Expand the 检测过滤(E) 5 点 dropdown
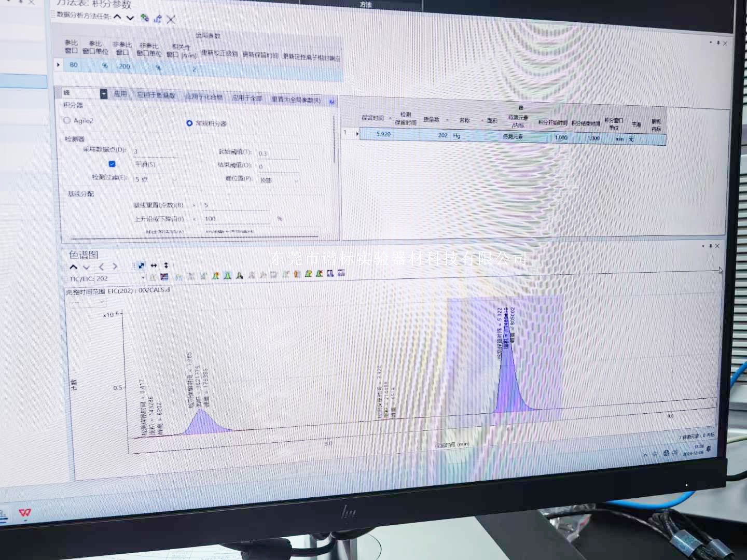Viewport: 747px width, 560px height. 174,179
